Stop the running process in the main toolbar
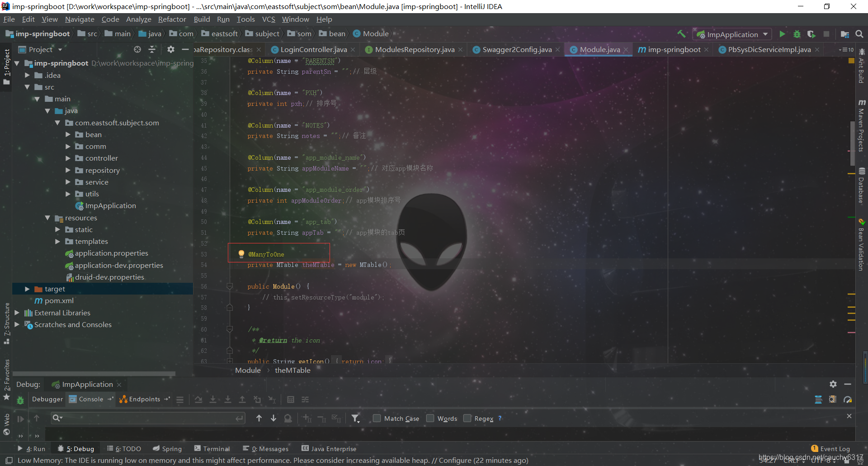 pos(826,34)
